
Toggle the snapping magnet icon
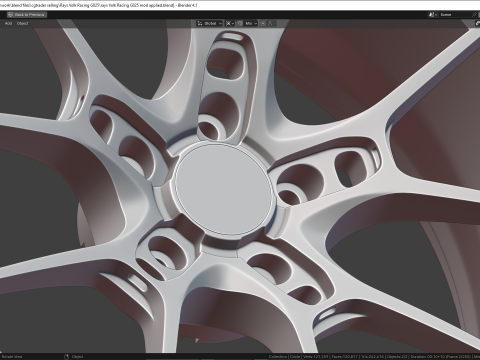point(240,23)
